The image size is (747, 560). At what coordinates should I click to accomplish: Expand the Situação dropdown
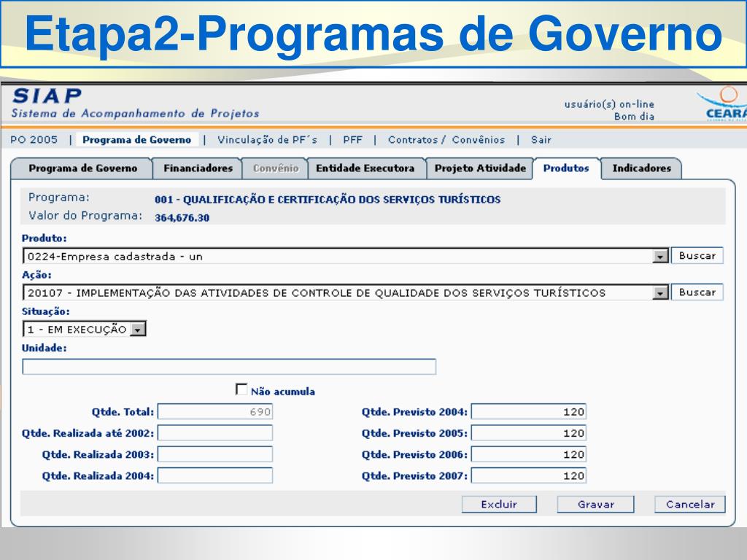point(137,329)
